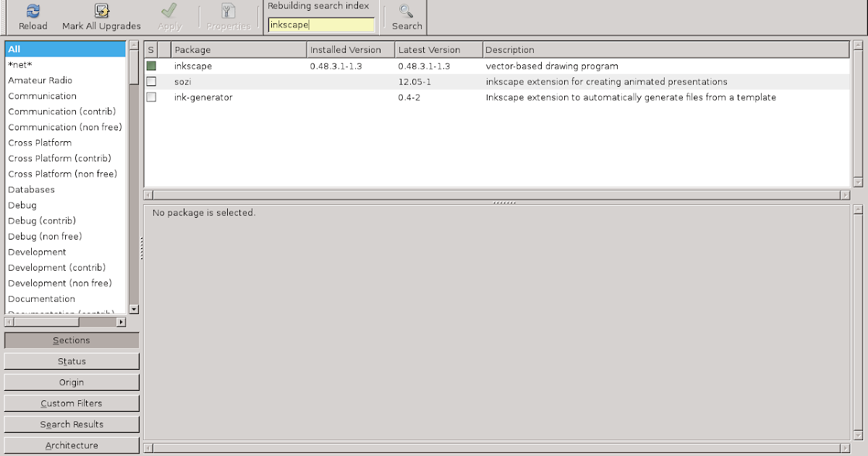Select the Sections filter button

72,340
